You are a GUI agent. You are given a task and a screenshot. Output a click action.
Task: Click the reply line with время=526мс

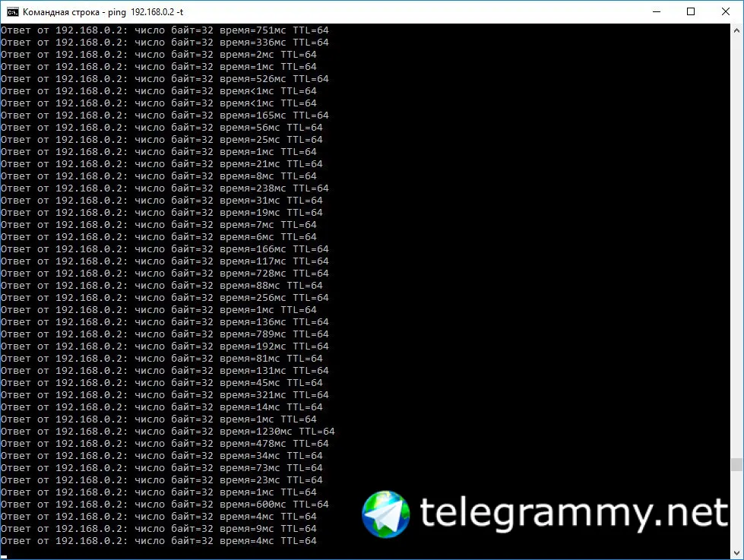click(x=165, y=79)
